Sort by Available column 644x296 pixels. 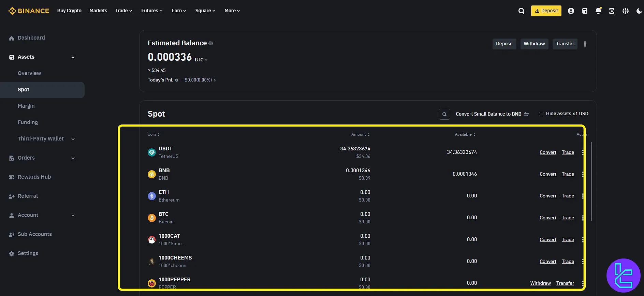465,134
